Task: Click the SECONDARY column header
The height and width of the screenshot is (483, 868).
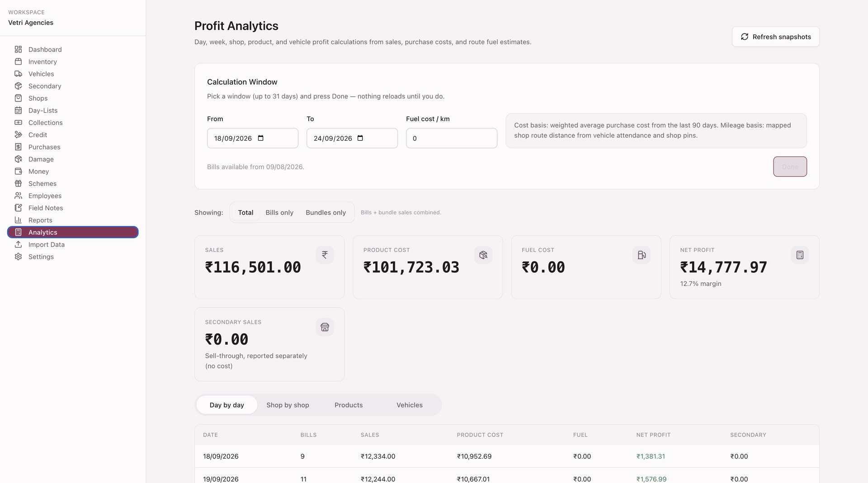Action: coord(748,435)
